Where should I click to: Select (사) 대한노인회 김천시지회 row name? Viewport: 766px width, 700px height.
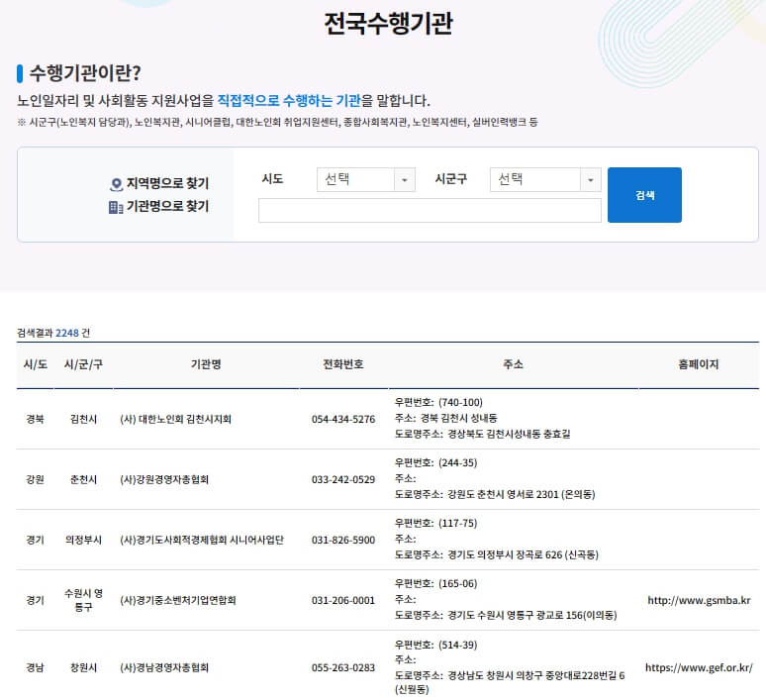(175, 419)
